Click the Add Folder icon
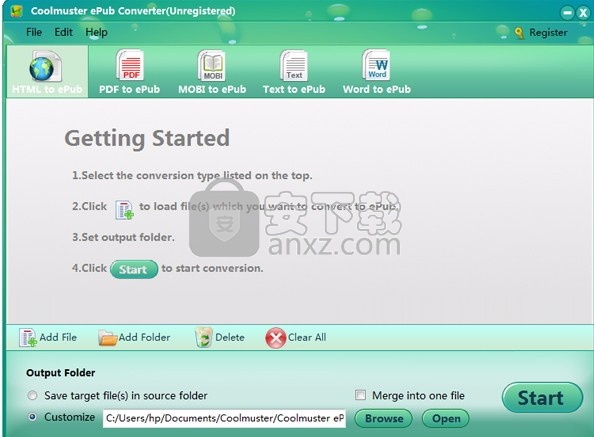This screenshot has height=437, width=594. point(108,338)
